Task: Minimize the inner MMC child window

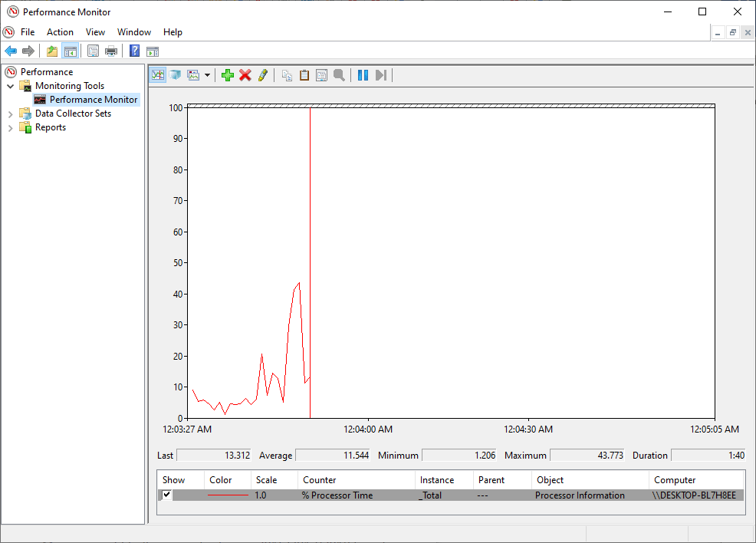Action: tap(718, 33)
